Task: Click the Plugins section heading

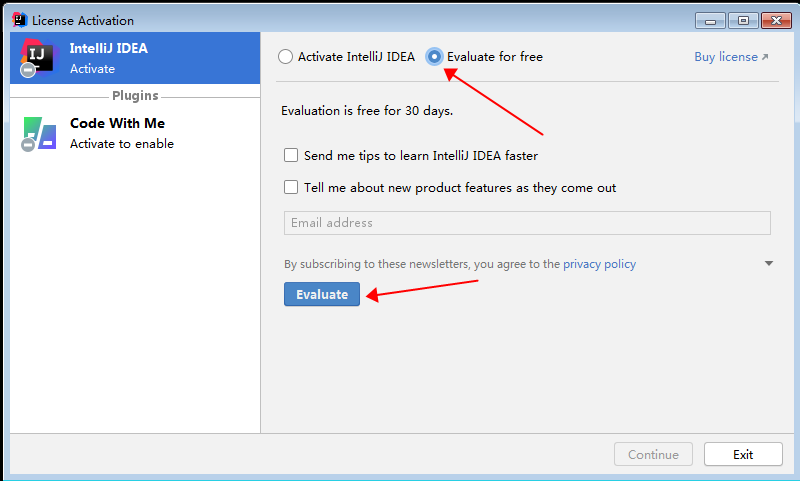Action: tap(135, 95)
